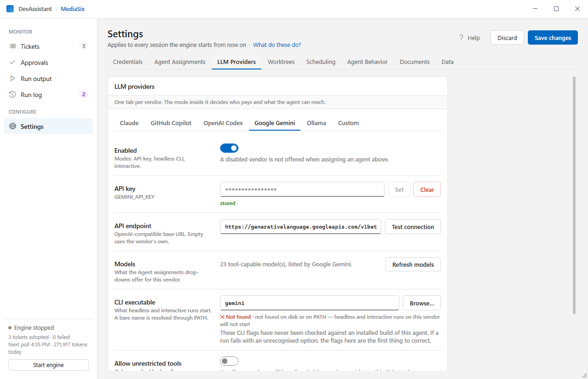Refresh models list for Gemini
Screen dimensions: 588x379
pyautogui.click(x=413, y=264)
